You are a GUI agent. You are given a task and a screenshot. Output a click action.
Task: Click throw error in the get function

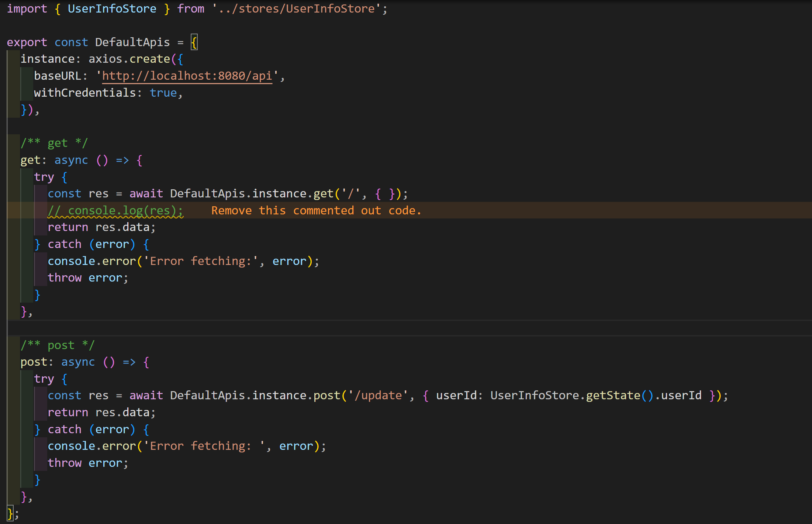pyautogui.click(x=85, y=277)
